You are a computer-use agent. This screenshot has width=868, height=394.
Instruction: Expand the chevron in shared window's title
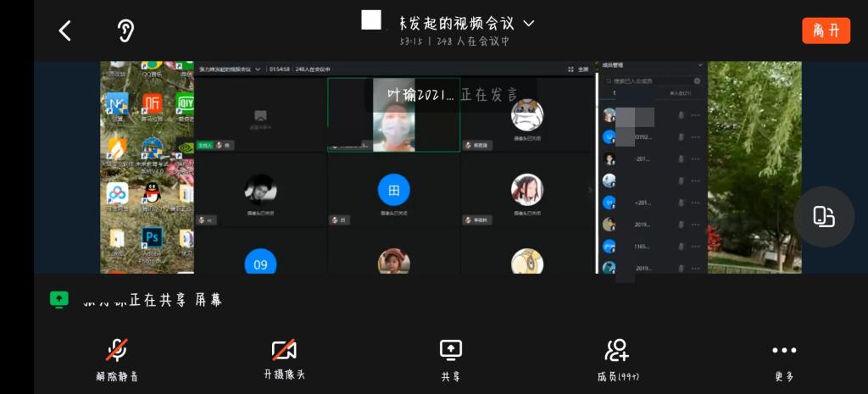[258, 69]
